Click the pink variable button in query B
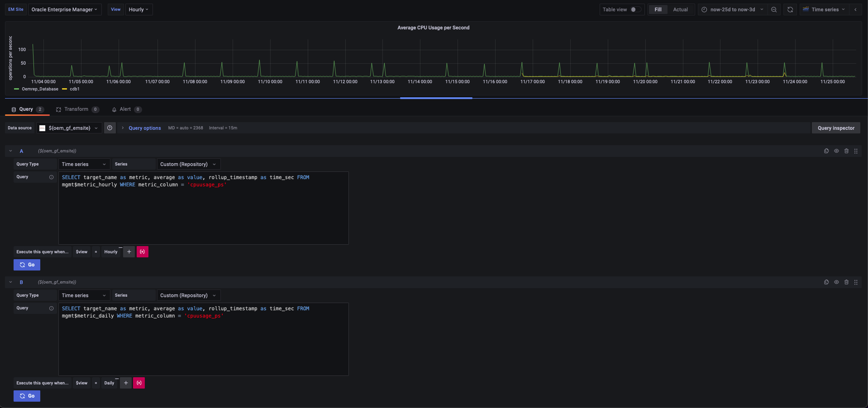 139,383
